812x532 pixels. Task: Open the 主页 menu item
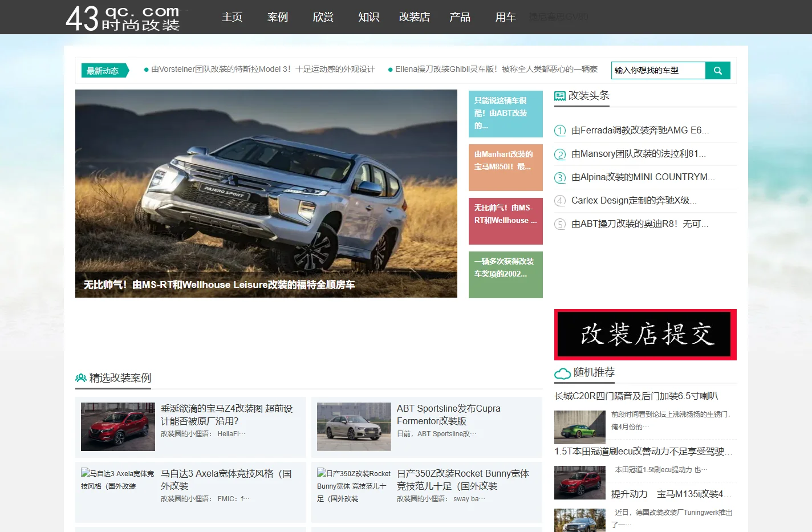tap(232, 17)
